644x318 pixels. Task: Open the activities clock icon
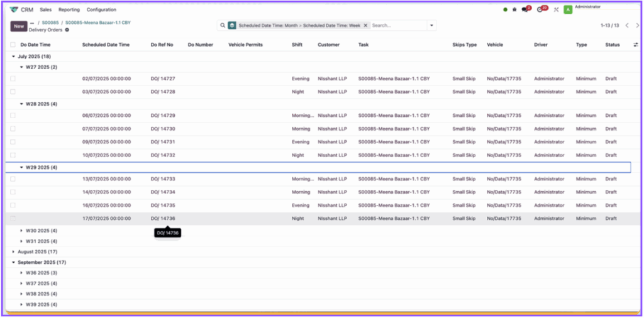[541, 9]
